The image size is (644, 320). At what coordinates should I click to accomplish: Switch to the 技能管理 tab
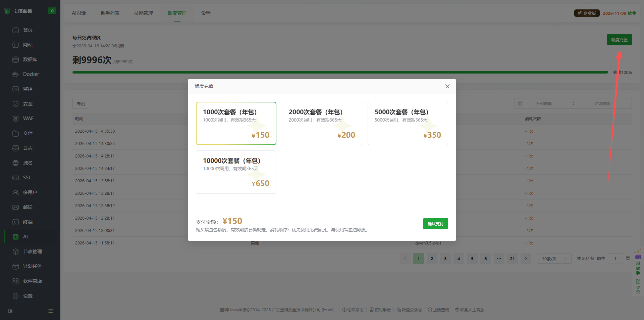pos(143,13)
